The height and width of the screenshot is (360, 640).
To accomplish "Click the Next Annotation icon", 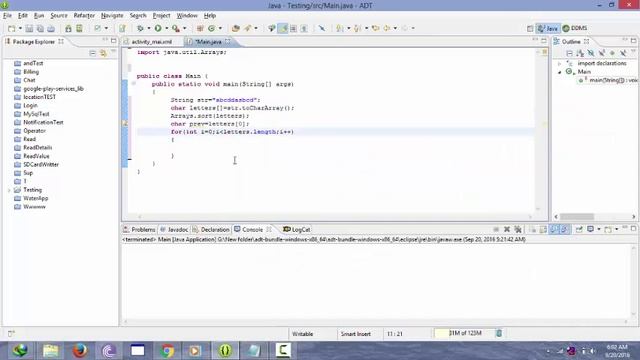I will [340, 28].
